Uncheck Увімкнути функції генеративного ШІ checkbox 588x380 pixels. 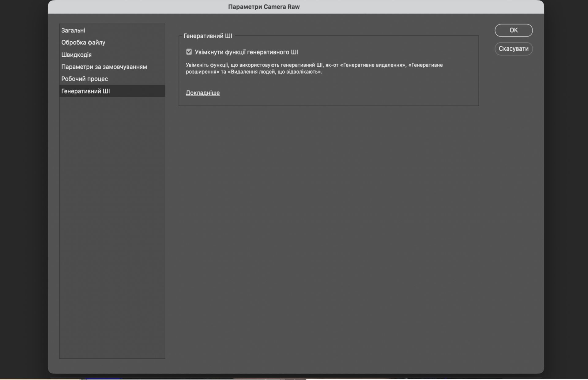[x=189, y=52]
